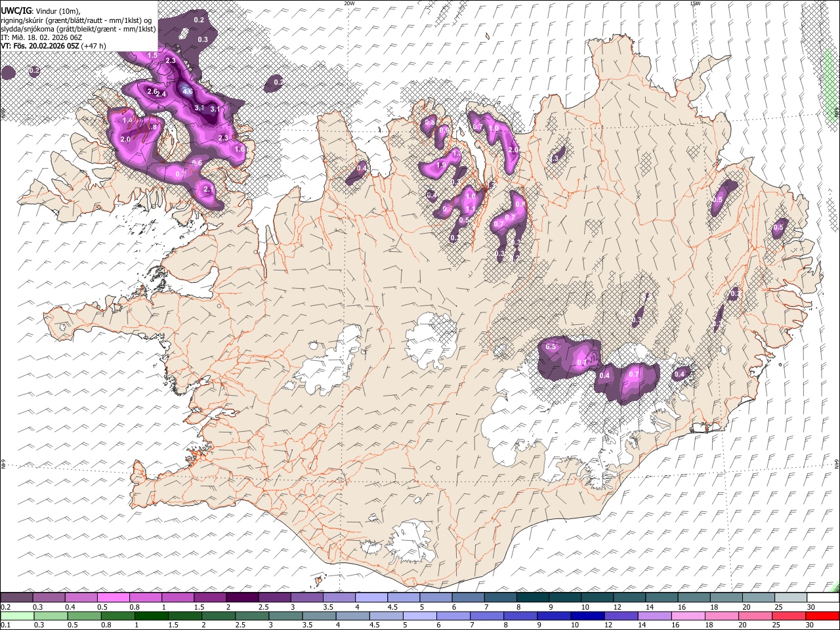
Task: Click the medium green 0.5 swatch, lower legend
Action: [x=84, y=616]
